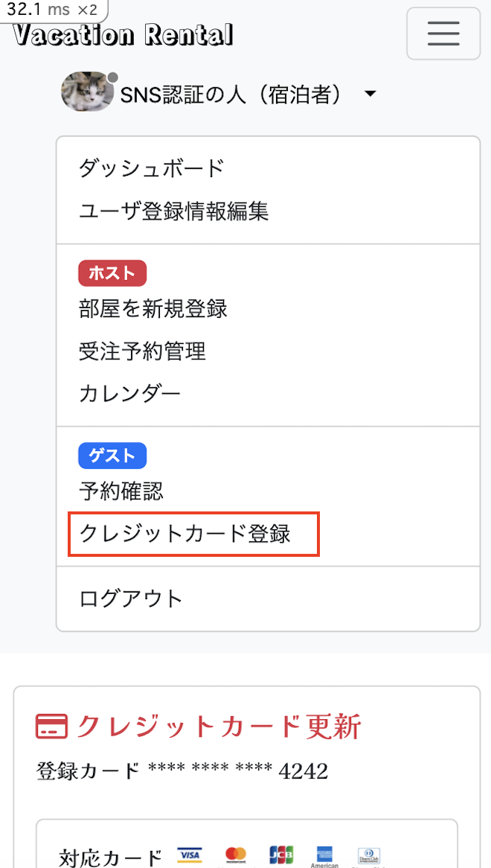Click the red credit card icon near クレジットカード更新
Image resolution: width=491 pixels, height=868 pixels.
click(49, 725)
